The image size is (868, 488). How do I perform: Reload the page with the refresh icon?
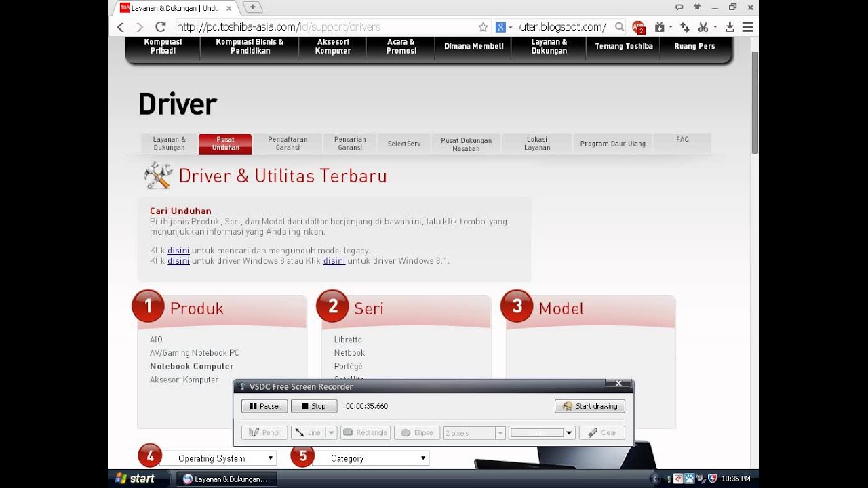tap(161, 27)
